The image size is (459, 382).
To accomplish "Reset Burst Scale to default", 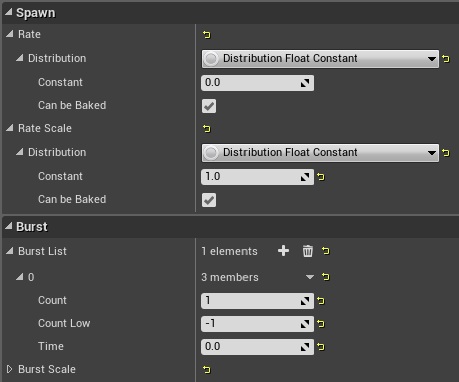I will click(x=207, y=369).
